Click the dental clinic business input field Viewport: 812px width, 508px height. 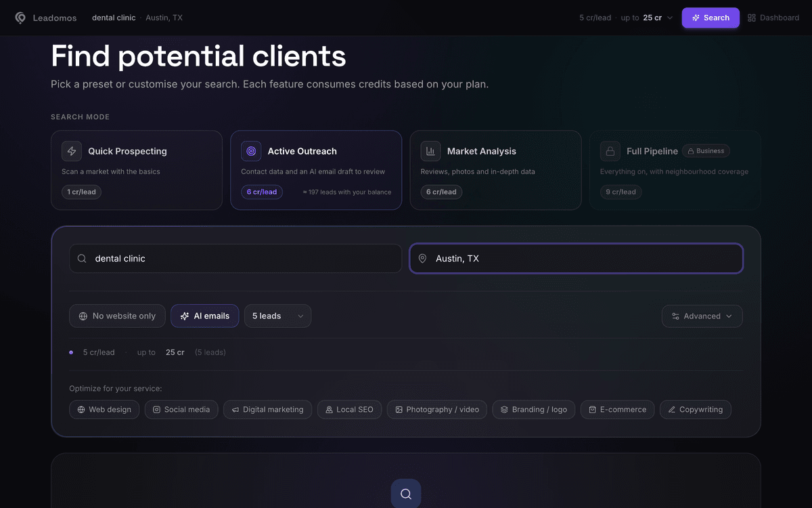point(235,259)
